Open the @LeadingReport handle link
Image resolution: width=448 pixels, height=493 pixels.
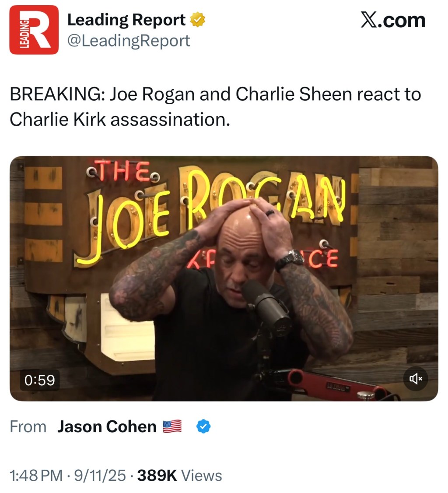click(x=129, y=41)
